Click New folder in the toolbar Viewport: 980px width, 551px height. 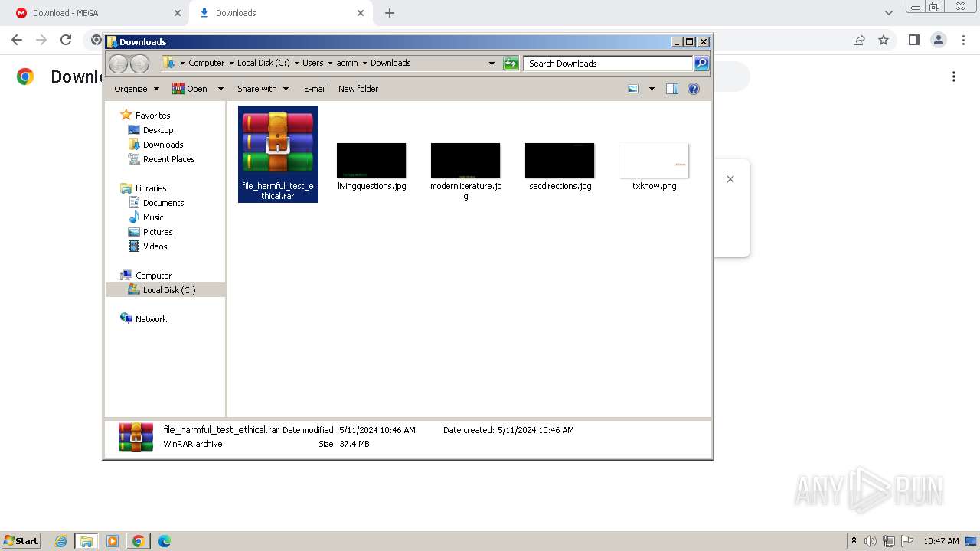[358, 89]
